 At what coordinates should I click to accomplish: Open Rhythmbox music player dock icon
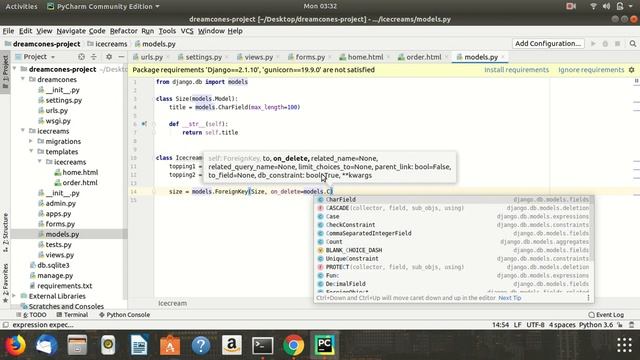coord(108,345)
